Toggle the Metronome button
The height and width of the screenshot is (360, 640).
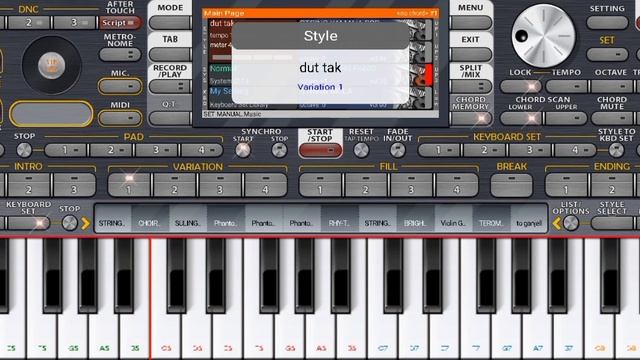[x=120, y=54]
